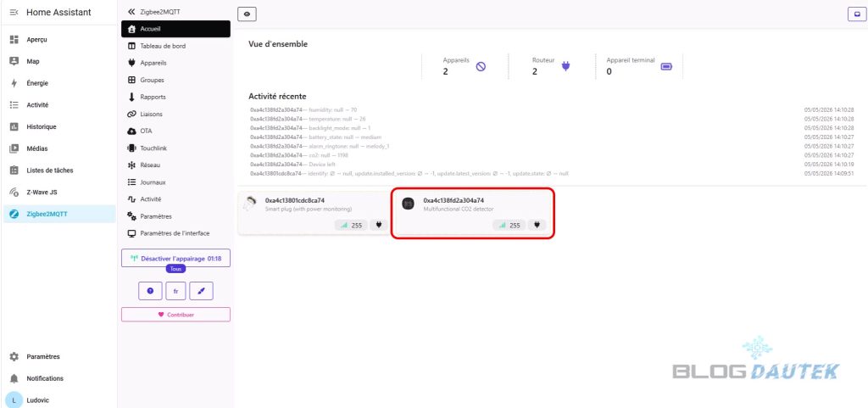Open Activité in Home Assistant sidebar

coord(59,104)
